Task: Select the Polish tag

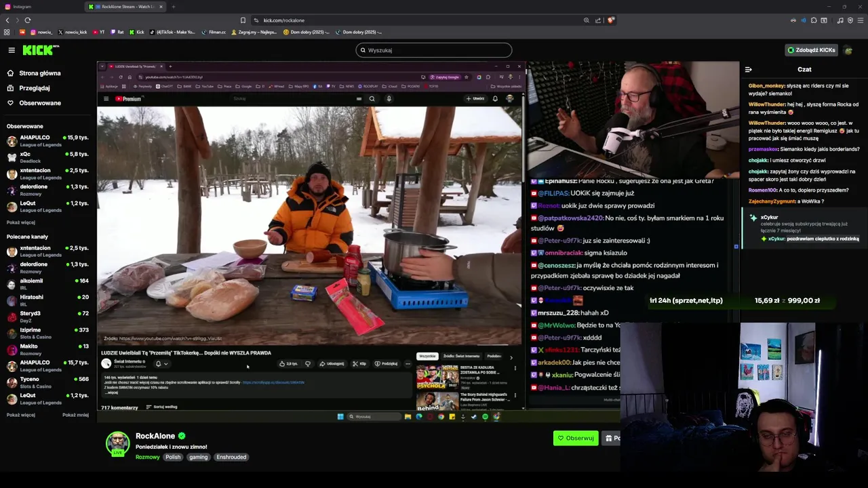Action: pos(173,457)
